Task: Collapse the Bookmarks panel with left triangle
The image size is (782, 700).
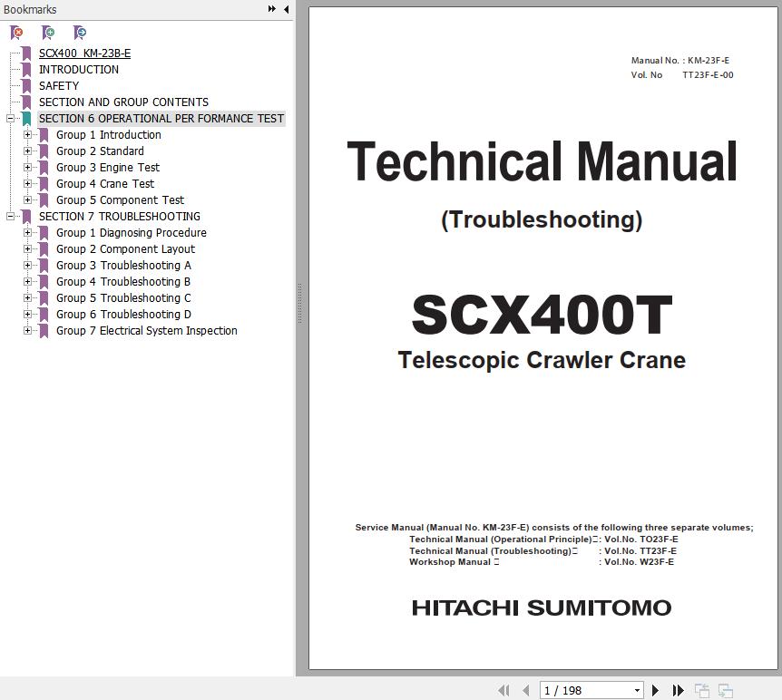Action: coord(286,9)
